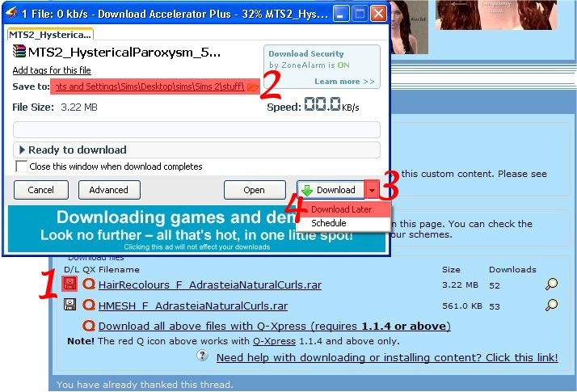577x392 pixels.
Task: Click the Cancel button
Action: [x=41, y=190]
